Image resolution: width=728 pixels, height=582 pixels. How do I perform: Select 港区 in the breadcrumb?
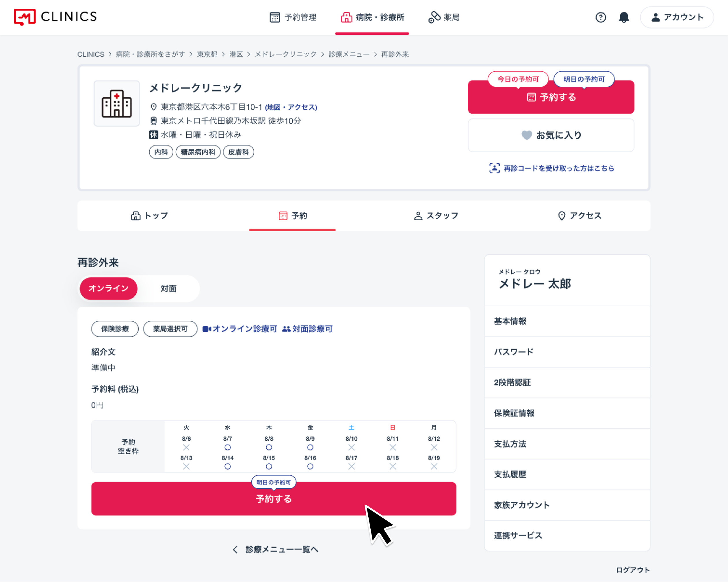point(236,54)
